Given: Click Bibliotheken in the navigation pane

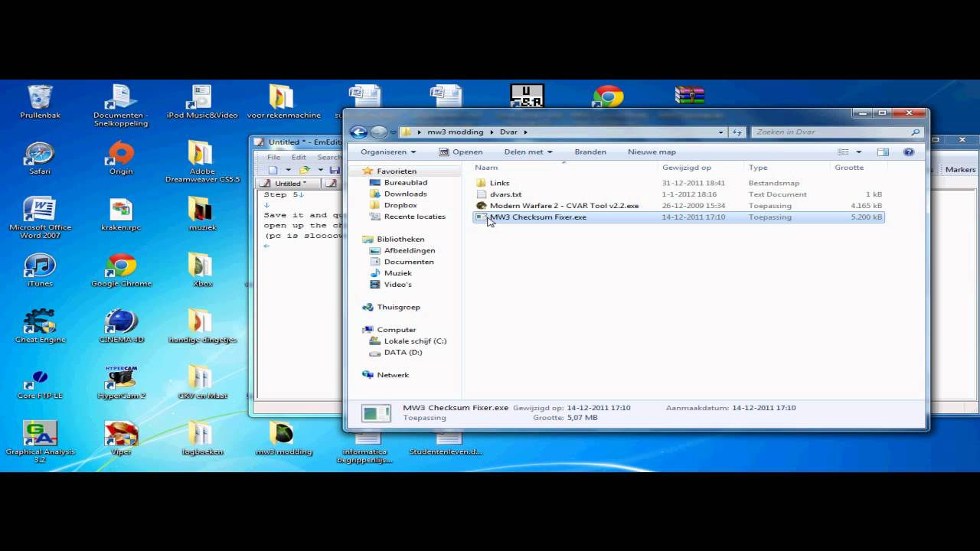Looking at the screenshot, I should [x=400, y=239].
